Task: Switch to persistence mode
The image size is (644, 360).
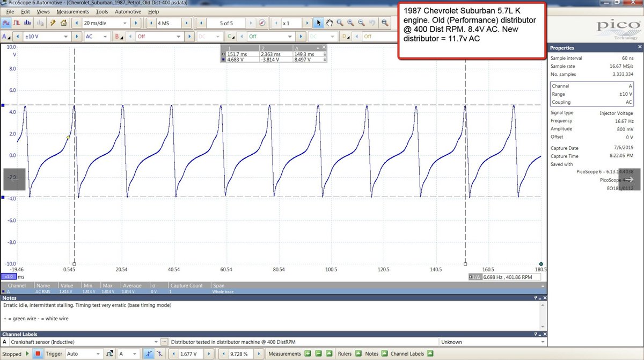Action: click(17, 23)
